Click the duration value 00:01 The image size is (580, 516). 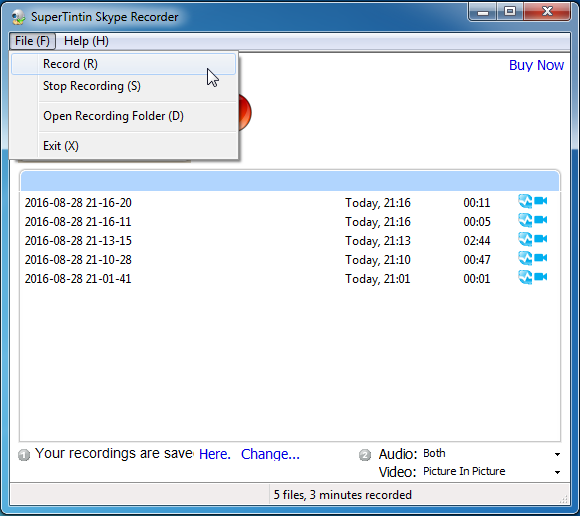[476, 278]
